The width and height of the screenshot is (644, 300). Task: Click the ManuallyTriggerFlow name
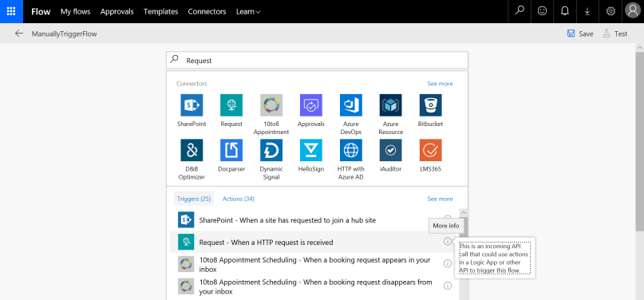coord(64,34)
